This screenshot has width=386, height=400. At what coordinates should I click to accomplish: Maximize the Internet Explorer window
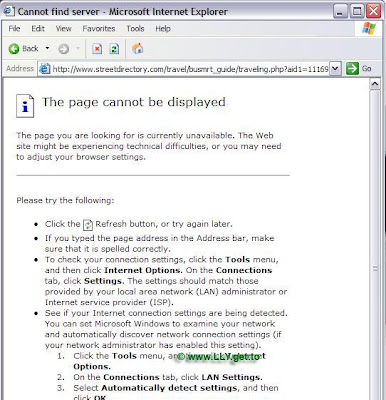pyautogui.click(x=357, y=12)
